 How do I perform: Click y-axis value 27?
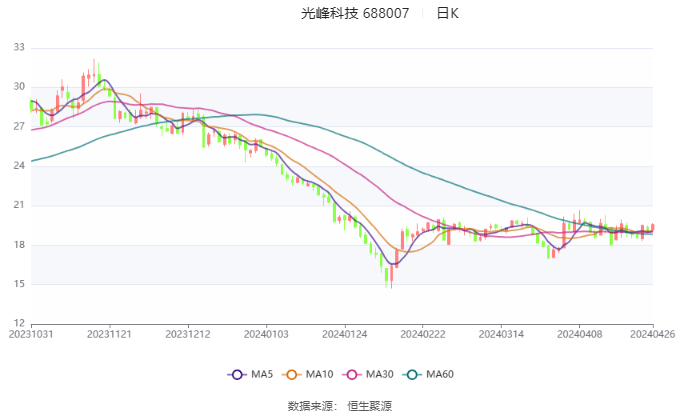coord(19,126)
